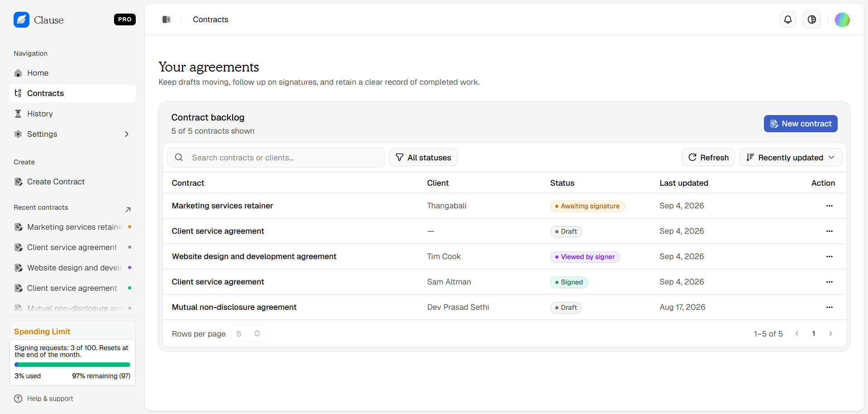This screenshot has width=868, height=414.
Task: Click the Home icon in navigation
Action: pyautogui.click(x=18, y=73)
